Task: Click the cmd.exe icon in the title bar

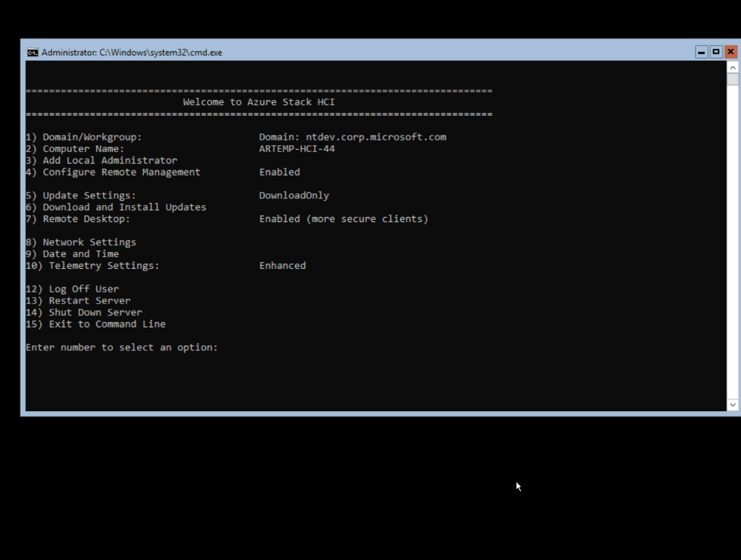Action: (x=33, y=53)
